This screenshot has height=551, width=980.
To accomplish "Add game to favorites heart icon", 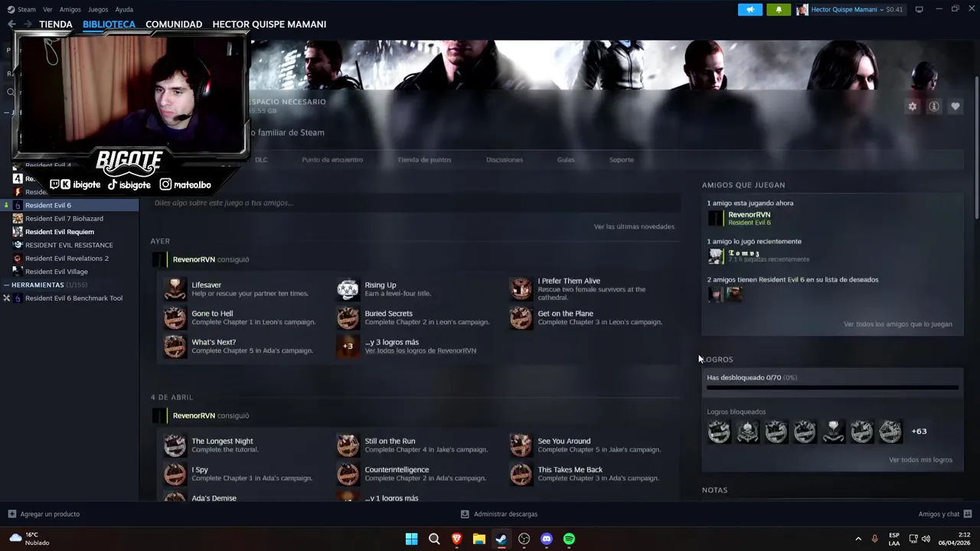I will pyautogui.click(x=955, y=107).
